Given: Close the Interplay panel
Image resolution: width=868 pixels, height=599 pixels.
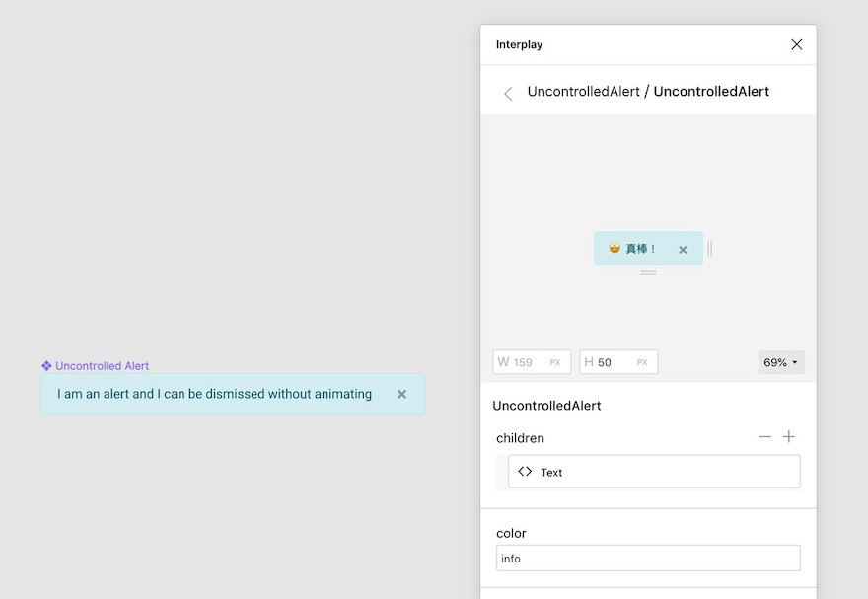Looking at the screenshot, I should tap(796, 44).
